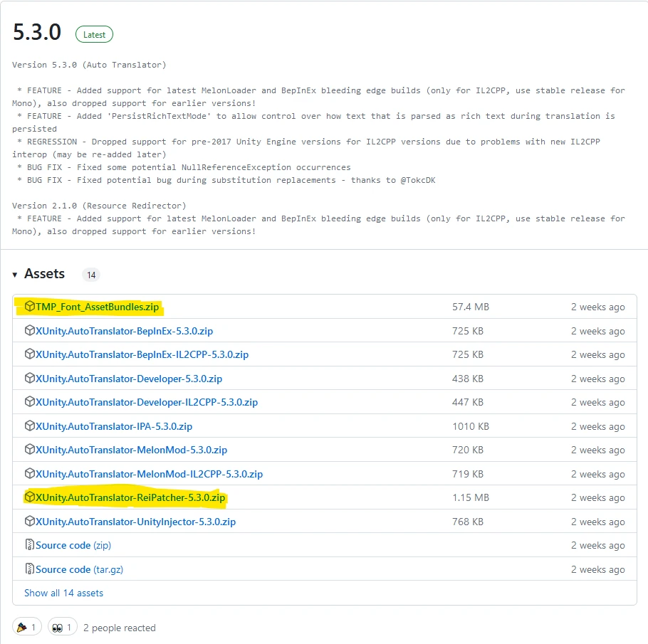Click the 719 KB size text
The width and height of the screenshot is (648, 644).
pyautogui.click(x=468, y=474)
